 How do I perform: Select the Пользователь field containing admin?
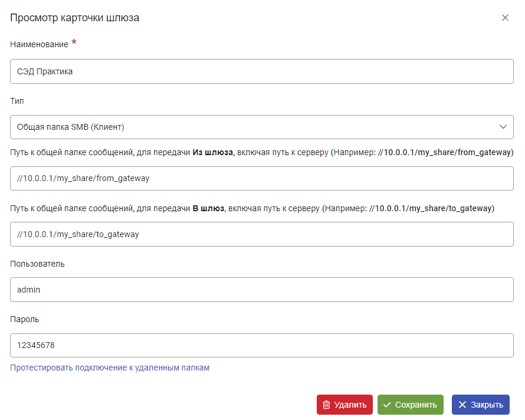point(261,290)
